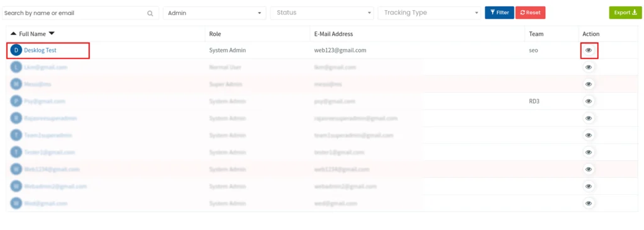Sort Full Name ascending with up arrow
Screen dimensions: 644x230
click(x=14, y=34)
